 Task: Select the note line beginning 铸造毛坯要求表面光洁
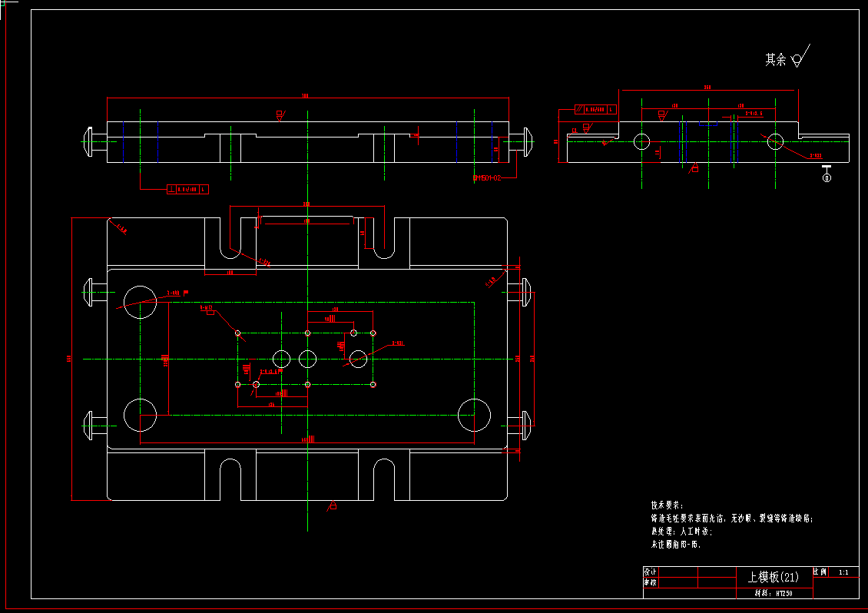[x=732, y=519]
